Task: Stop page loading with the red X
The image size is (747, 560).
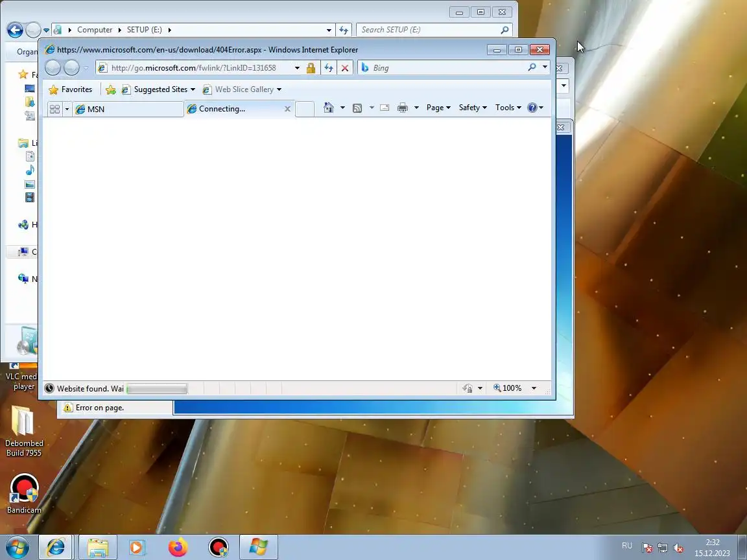Action: (x=345, y=68)
